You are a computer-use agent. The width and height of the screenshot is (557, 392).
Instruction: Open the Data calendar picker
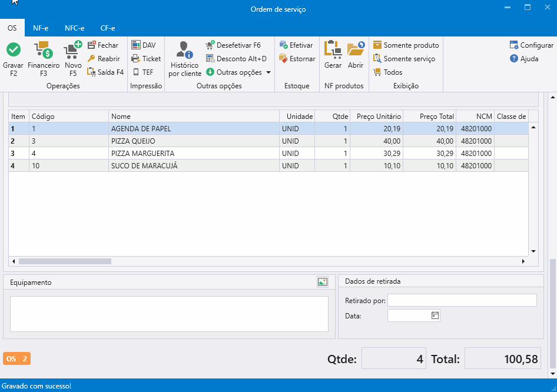[x=435, y=315]
